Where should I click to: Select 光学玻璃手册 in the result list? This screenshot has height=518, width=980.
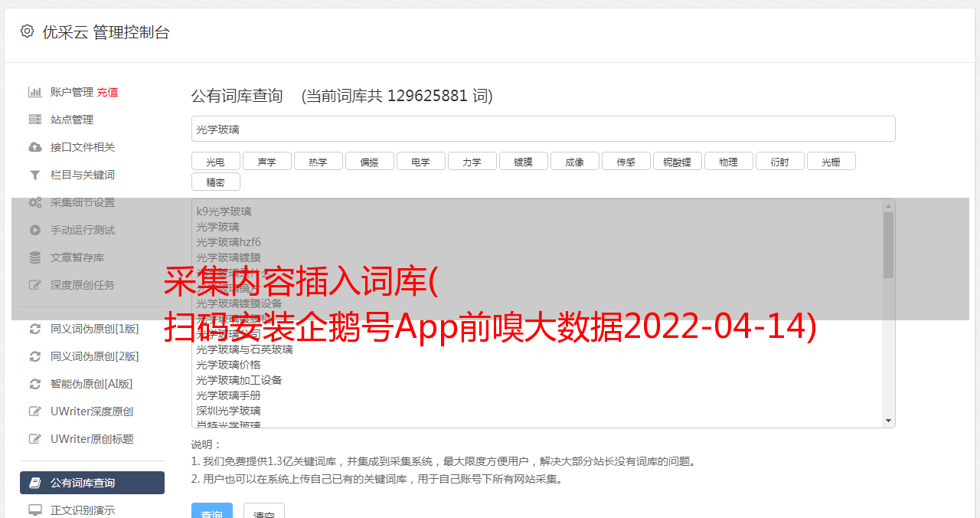coord(228,395)
